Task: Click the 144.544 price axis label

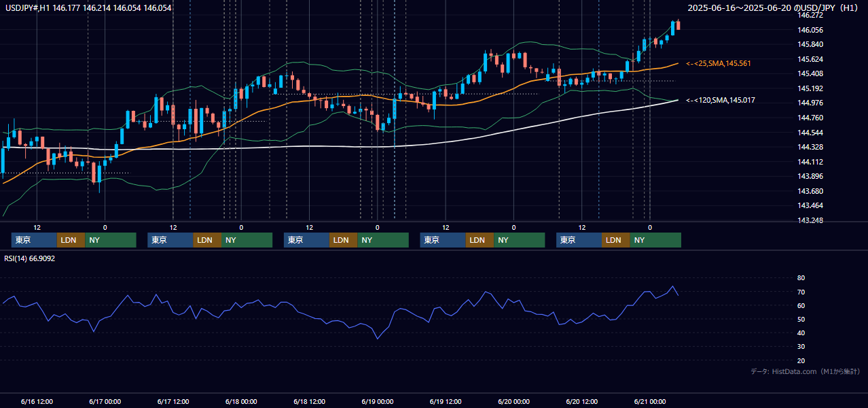Action: (810, 133)
